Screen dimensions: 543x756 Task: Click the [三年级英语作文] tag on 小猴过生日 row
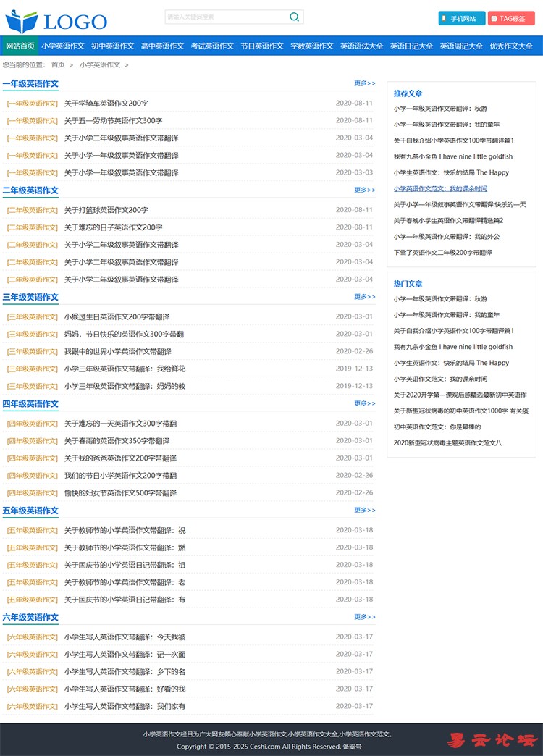click(x=33, y=316)
